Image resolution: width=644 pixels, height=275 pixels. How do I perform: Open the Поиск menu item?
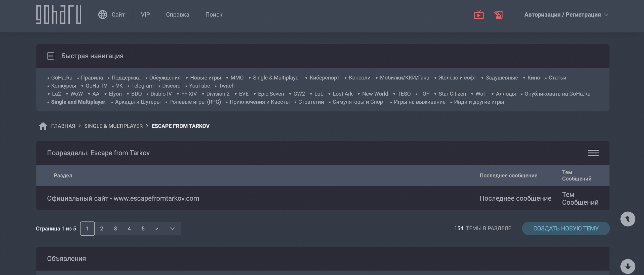tap(214, 15)
